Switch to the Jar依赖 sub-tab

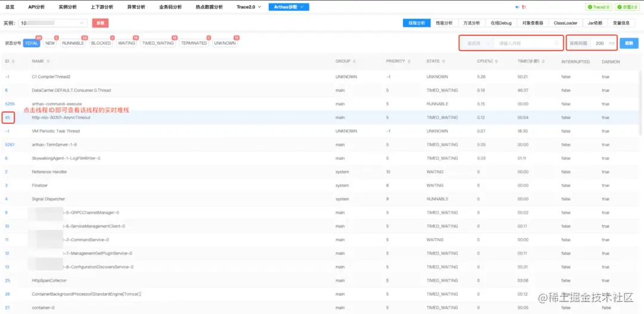click(595, 23)
